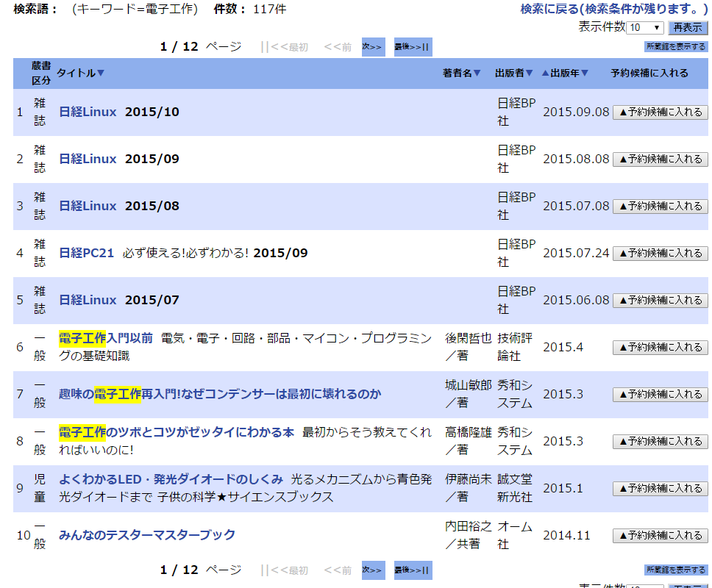712x588 pixels.
Task: Click the 最後>>|| last page button at top
Action: pos(411,46)
